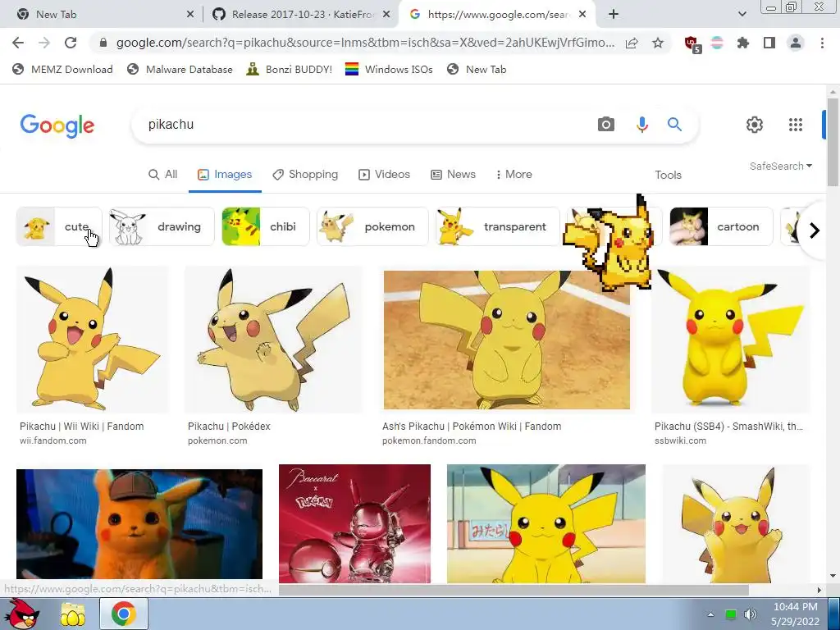Open Angry Birds start button on taskbar
The height and width of the screenshot is (630, 840).
[x=23, y=614]
